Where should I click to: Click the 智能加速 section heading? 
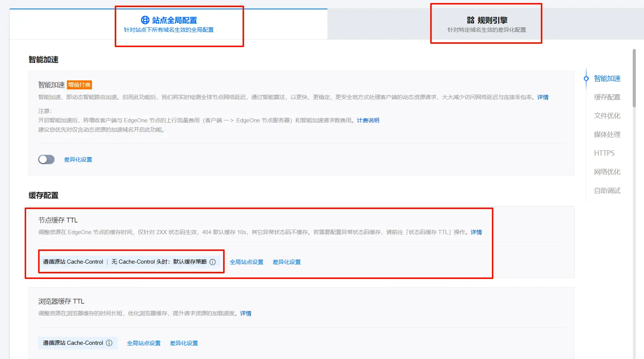[43, 60]
